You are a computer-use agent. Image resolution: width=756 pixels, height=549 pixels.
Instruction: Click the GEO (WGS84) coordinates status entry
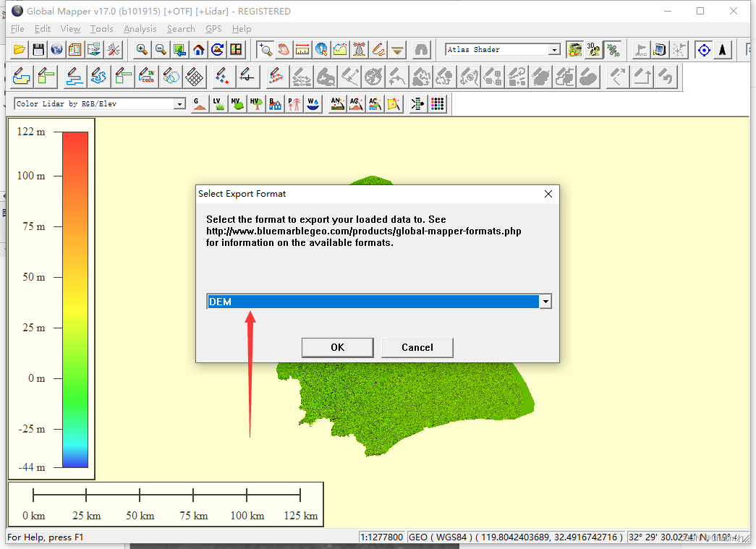coord(515,537)
